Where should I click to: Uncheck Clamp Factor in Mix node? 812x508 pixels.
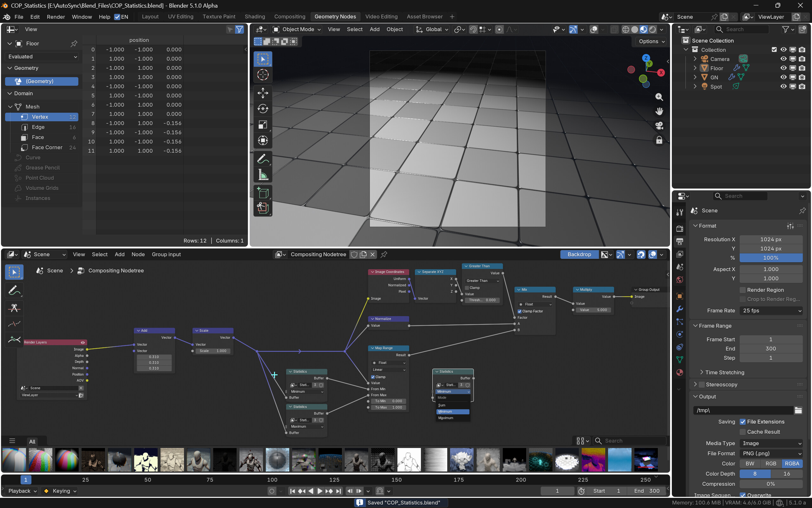(x=520, y=311)
